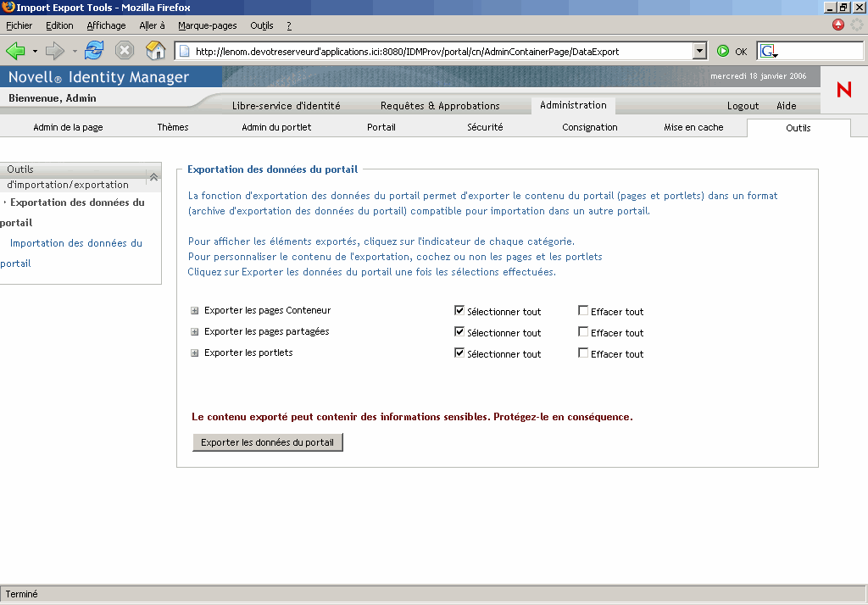
Task: Open Importation des données du portail link
Action: coord(71,253)
